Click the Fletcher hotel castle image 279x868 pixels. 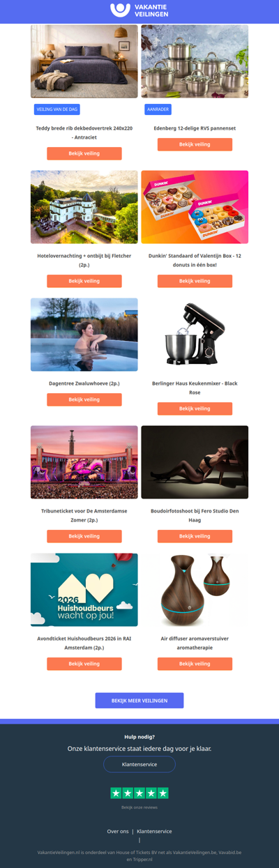[x=84, y=207]
